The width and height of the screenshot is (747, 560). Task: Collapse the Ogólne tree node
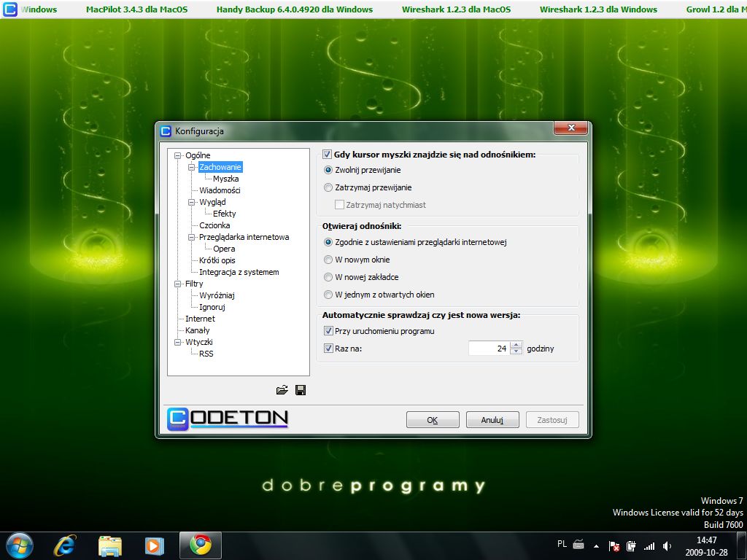pos(178,155)
